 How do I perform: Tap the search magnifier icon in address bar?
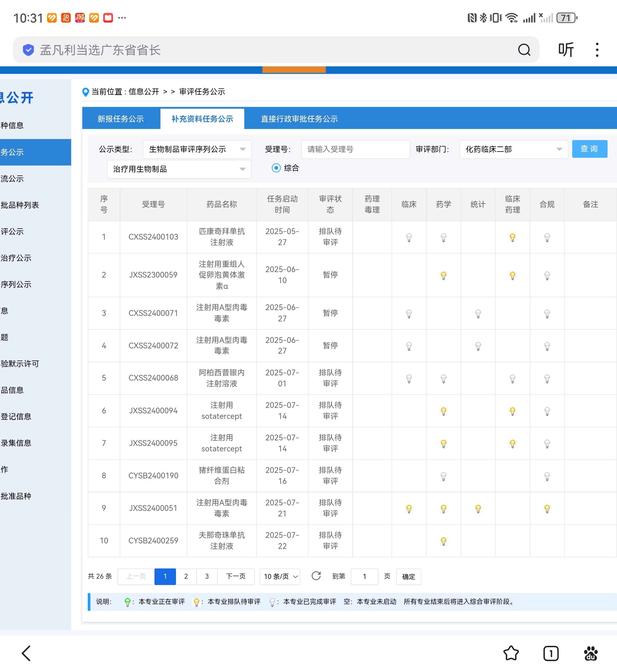coord(524,50)
